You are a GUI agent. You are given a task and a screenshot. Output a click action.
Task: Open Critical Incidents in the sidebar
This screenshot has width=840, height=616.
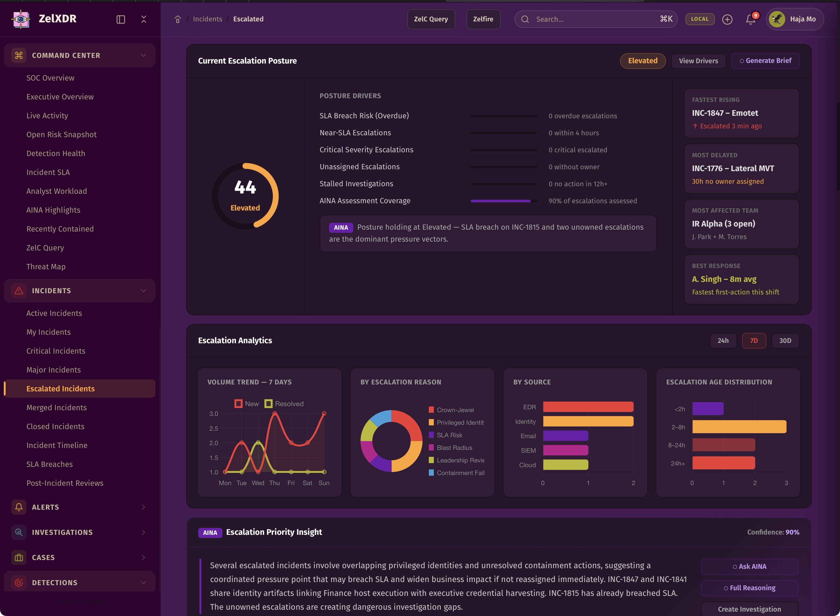[56, 351]
